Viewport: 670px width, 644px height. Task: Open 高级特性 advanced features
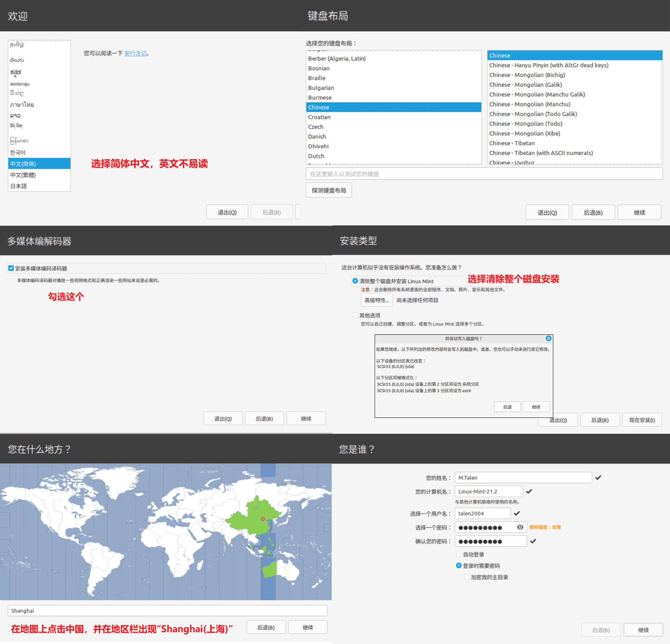(377, 300)
